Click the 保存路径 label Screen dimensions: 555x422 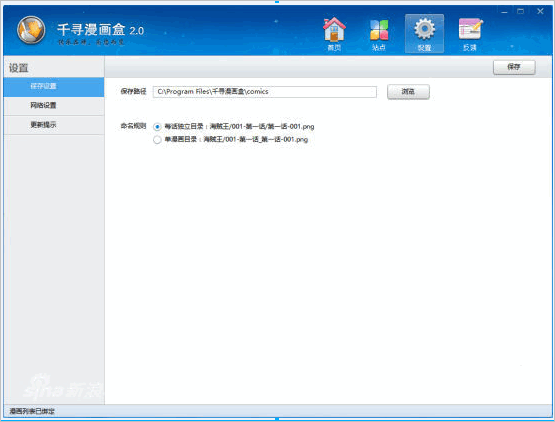pos(133,91)
